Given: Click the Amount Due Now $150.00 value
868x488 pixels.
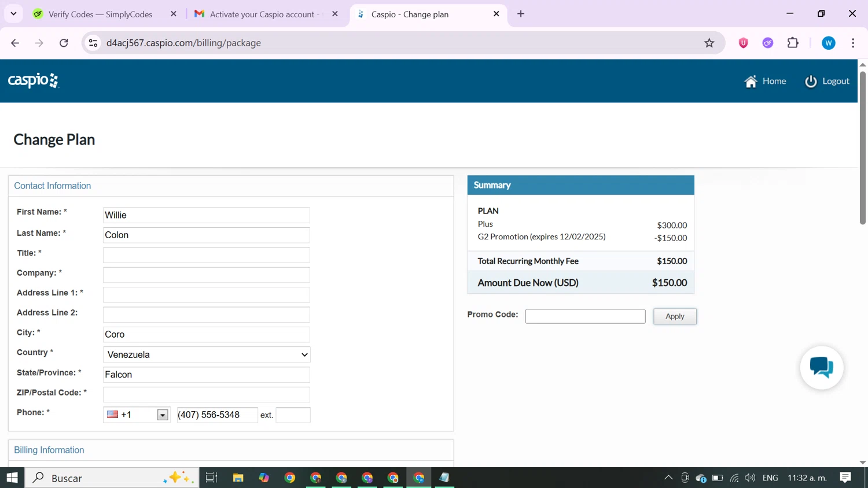Looking at the screenshot, I should click(670, 283).
